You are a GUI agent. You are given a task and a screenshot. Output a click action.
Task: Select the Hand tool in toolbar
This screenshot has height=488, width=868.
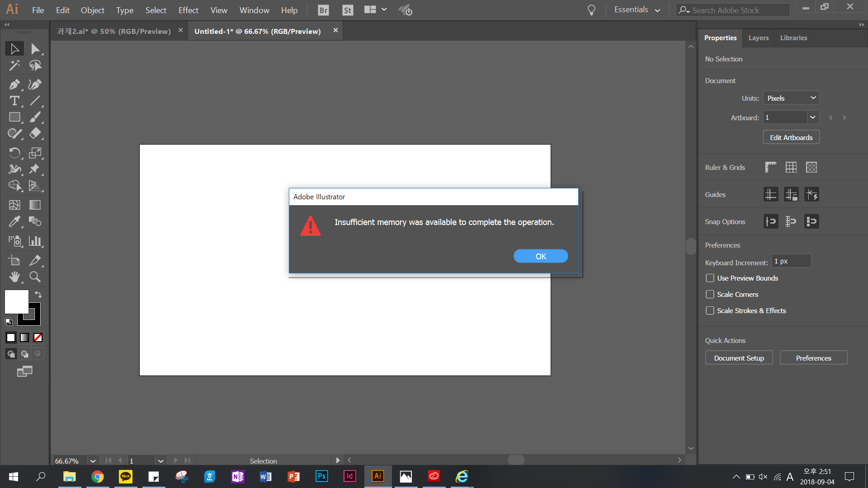click(x=14, y=277)
